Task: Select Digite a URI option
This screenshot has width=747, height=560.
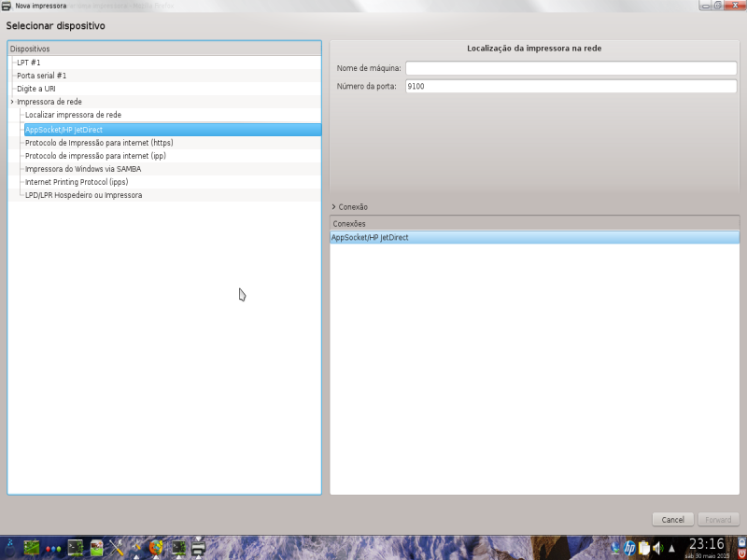Action: 36,89
